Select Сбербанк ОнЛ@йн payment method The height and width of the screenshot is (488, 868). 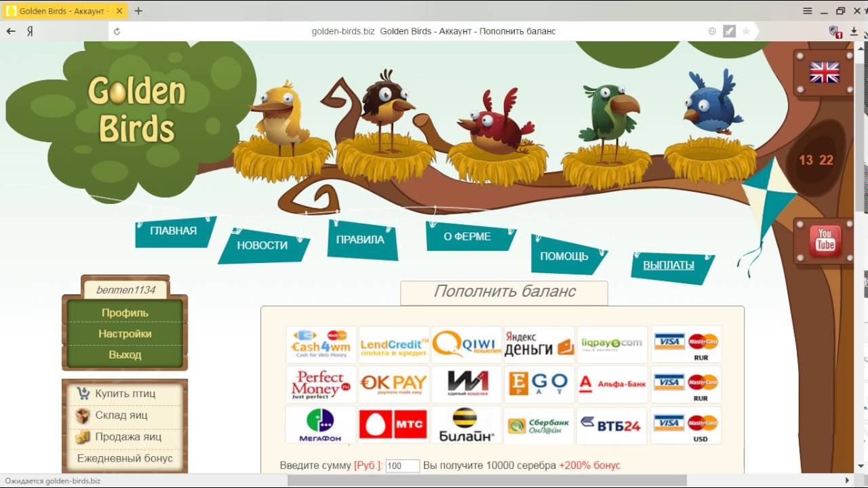pyautogui.click(x=539, y=425)
